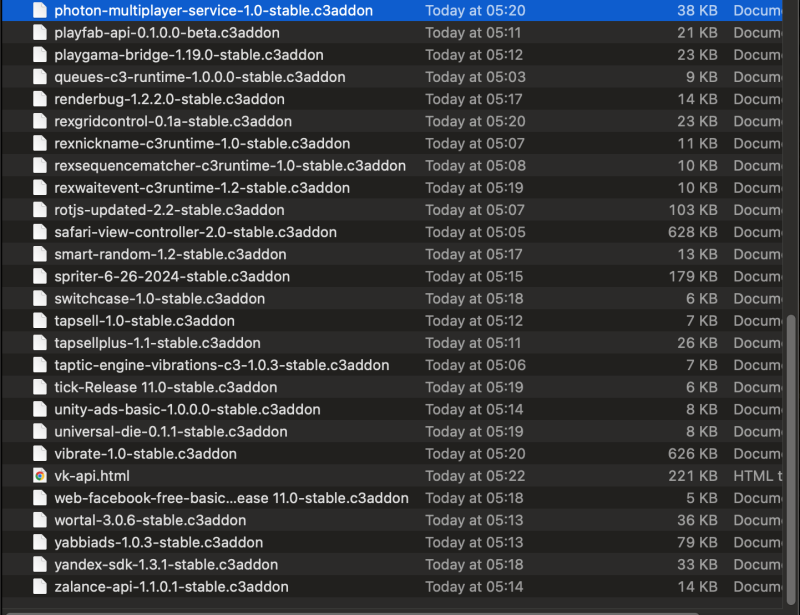Click the 179 KB size of spriter-6-26-2024
This screenshot has height=615, width=800.
point(693,277)
